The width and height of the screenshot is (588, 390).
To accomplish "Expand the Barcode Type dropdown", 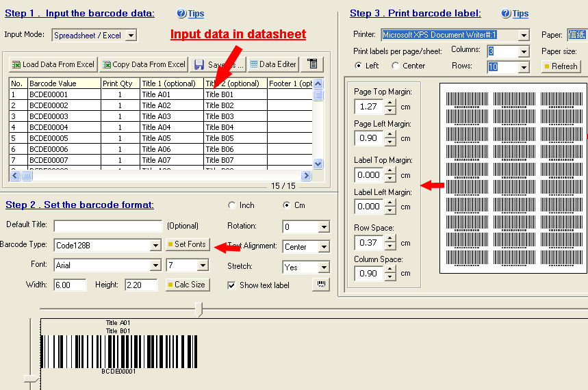I will point(155,246).
